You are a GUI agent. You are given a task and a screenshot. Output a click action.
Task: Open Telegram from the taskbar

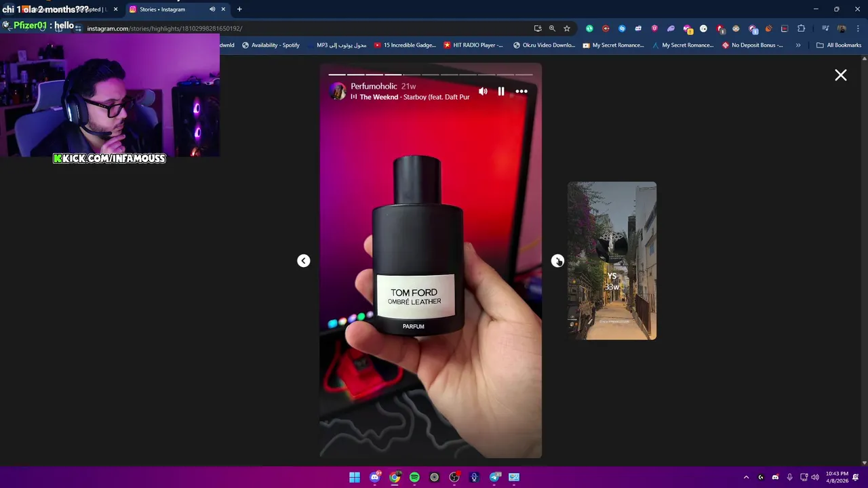click(494, 477)
